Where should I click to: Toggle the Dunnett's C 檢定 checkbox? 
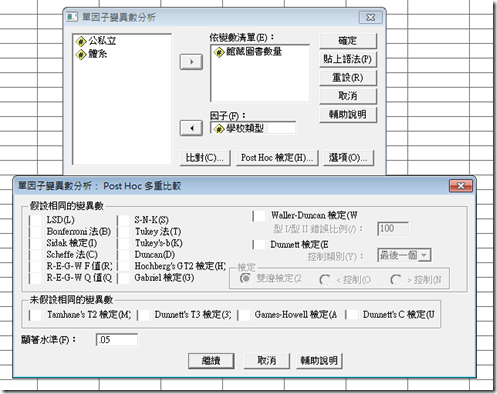click(x=352, y=315)
